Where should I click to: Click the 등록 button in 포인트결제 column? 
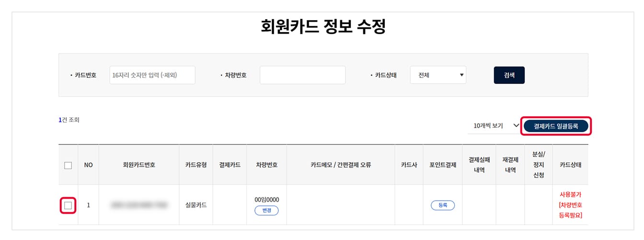pos(443,205)
